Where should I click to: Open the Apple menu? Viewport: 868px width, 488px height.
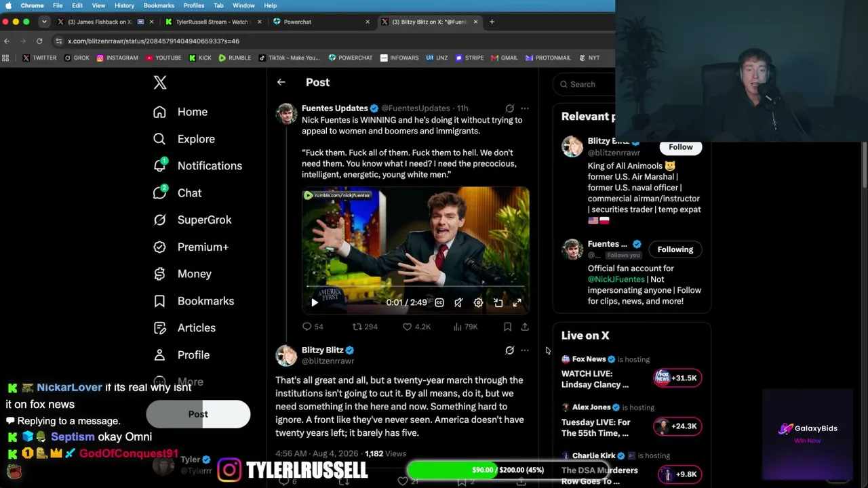8,5
